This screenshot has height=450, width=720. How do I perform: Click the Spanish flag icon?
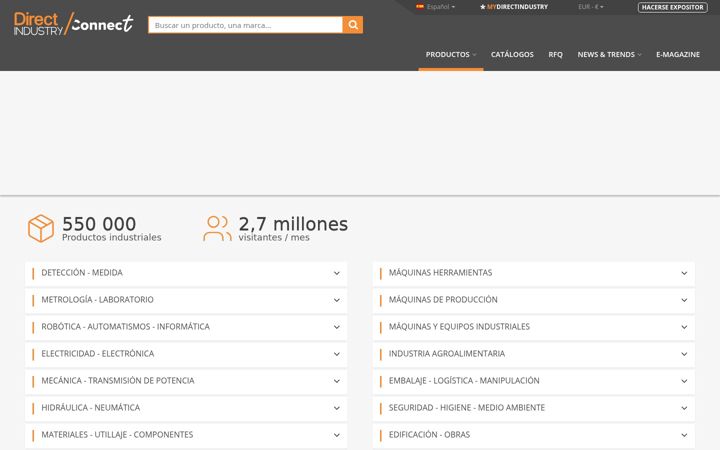pyautogui.click(x=420, y=6)
